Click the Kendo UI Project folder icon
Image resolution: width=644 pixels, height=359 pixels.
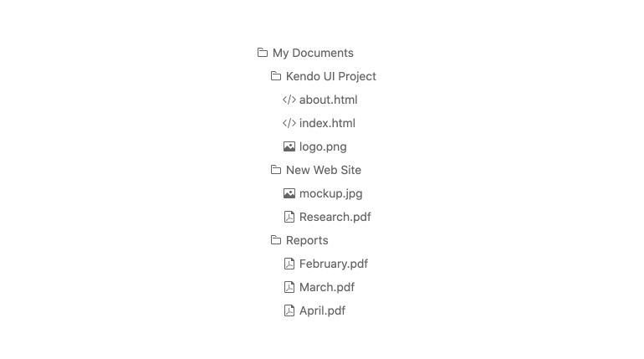click(276, 76)
